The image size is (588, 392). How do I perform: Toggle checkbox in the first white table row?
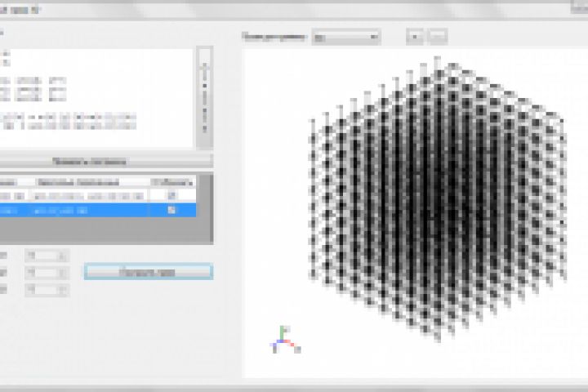tap(171, 195)
